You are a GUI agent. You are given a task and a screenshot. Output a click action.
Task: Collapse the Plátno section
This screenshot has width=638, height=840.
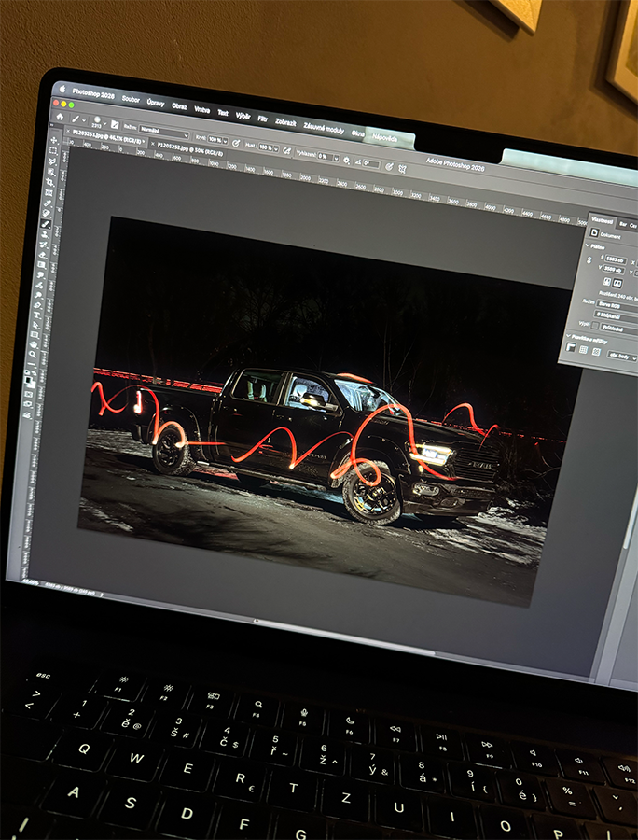(x=588, y=245)
